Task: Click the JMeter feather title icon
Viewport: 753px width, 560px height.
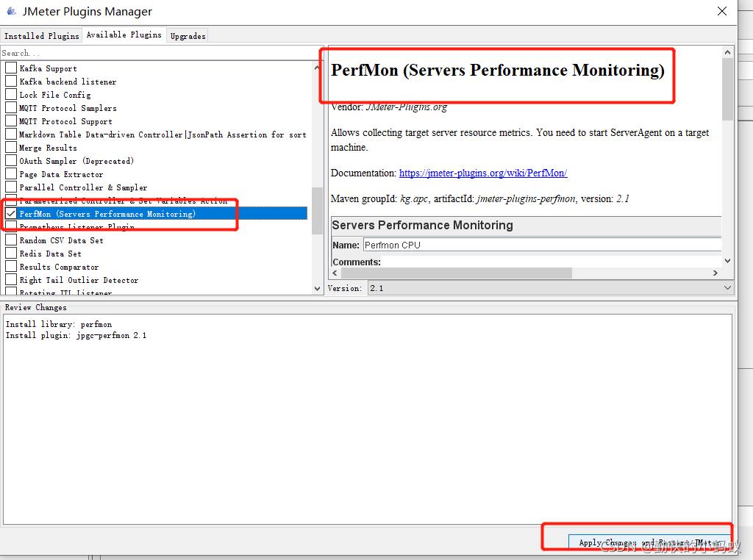Action: pos(11,11)
